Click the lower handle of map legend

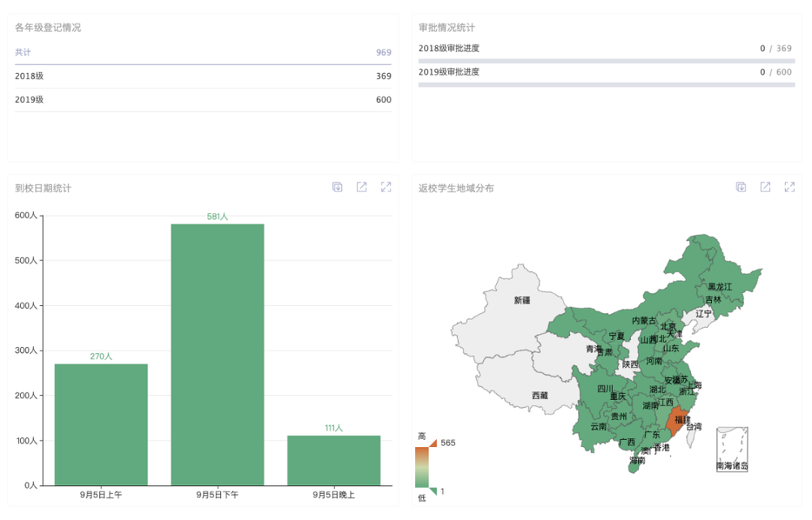click(x=433, y=491)
